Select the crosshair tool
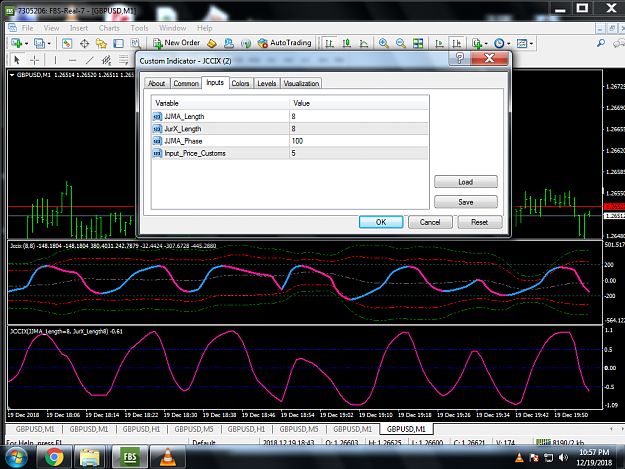The height and width of the screenshot is (469, 625). [x=35, y=60]
